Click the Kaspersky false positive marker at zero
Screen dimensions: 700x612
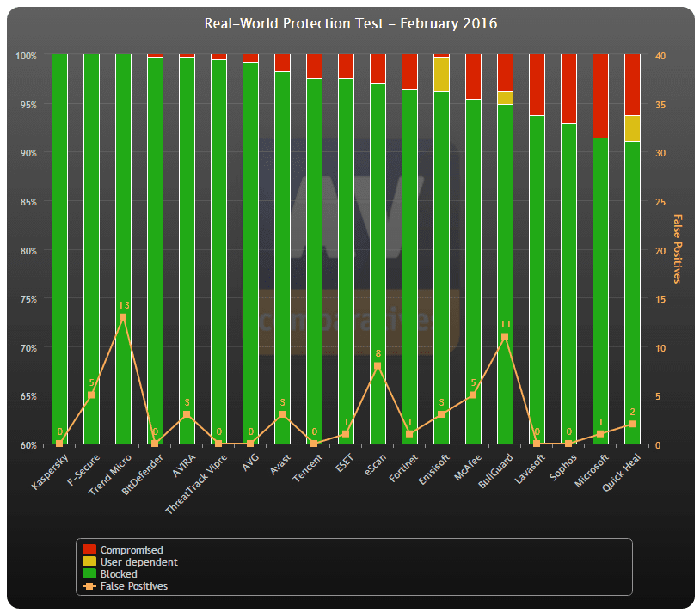click(59, 444)
